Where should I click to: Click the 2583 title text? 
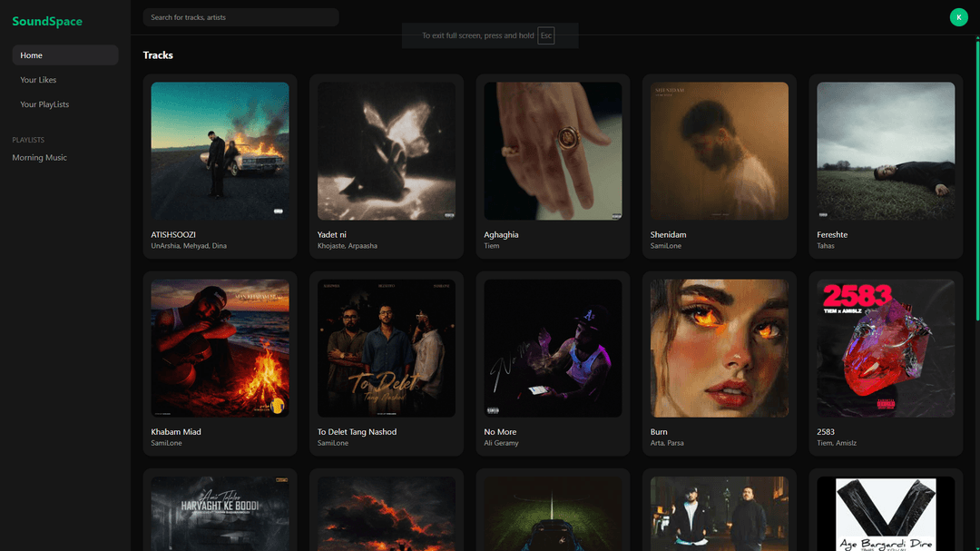(826, 431)
